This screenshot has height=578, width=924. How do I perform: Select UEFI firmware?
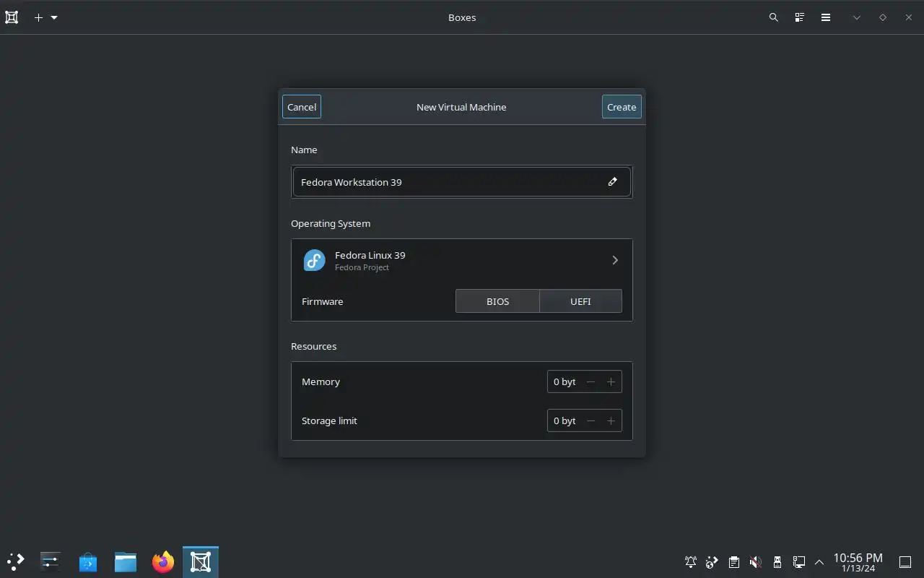pyautogui.click(x=580, y=301)
